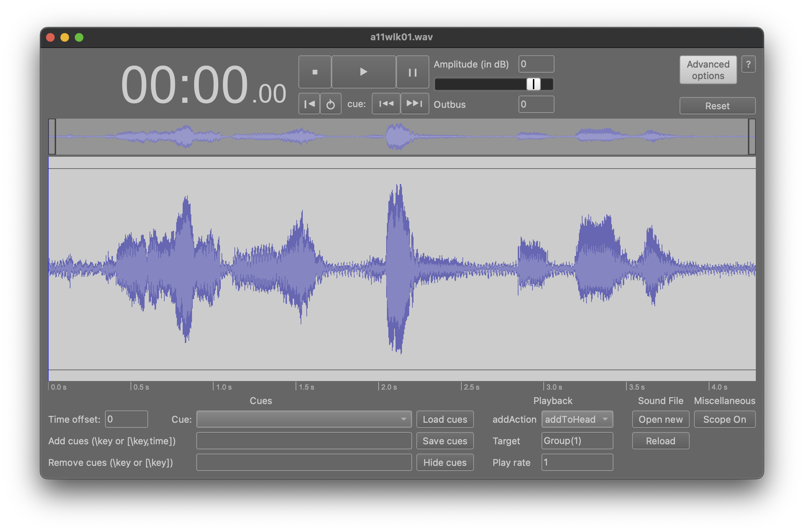Viewport: 804px width, 532px height.
Task: Open help with the question mark button
Action: 748,64
